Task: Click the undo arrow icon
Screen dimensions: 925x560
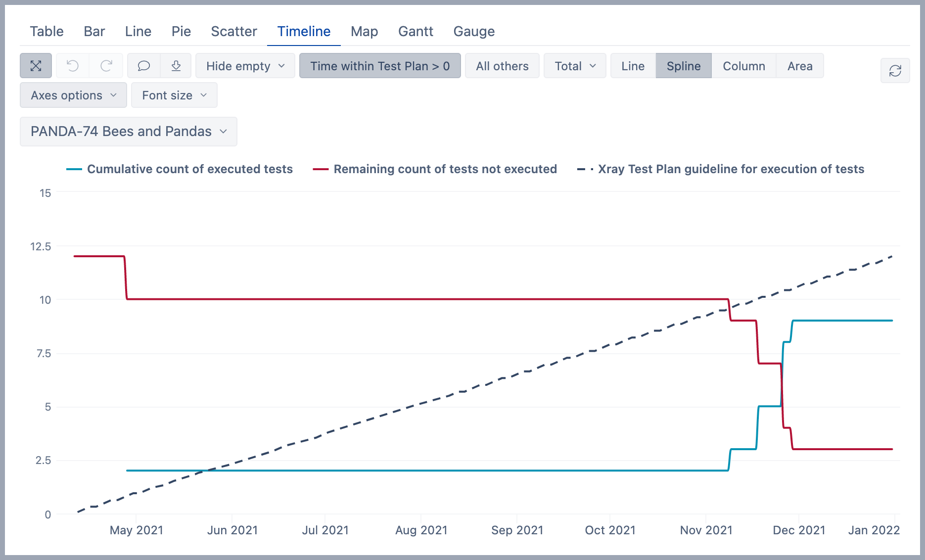Action: 73,66
